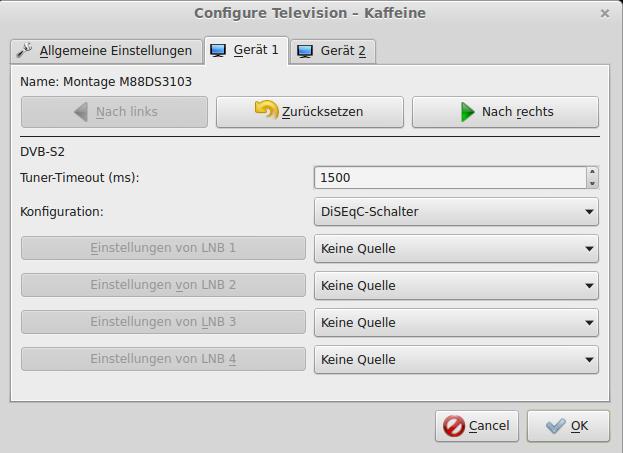
Task: Click the yellow undo arrow icon on Zurücksetzen
Action: coord(266,111)
